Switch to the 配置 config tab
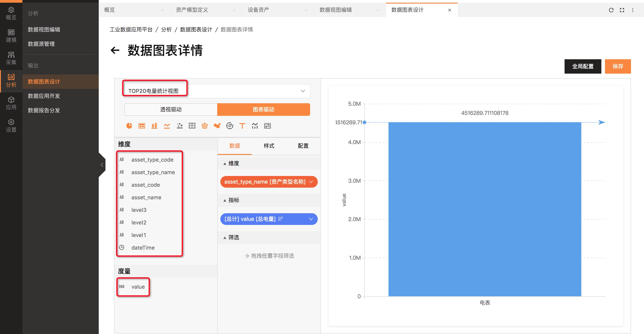 coord(303,146)
